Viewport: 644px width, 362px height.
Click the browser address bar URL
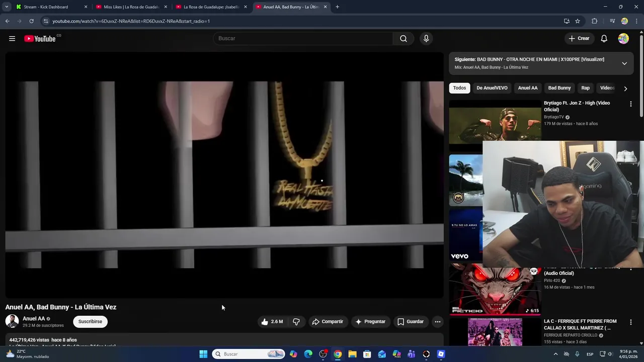[x=131, y=21]
